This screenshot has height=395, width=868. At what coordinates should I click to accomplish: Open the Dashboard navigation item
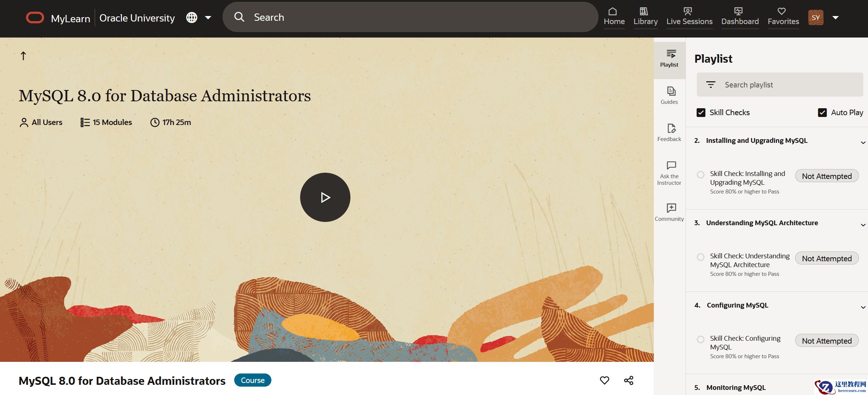tap(740, 17)
